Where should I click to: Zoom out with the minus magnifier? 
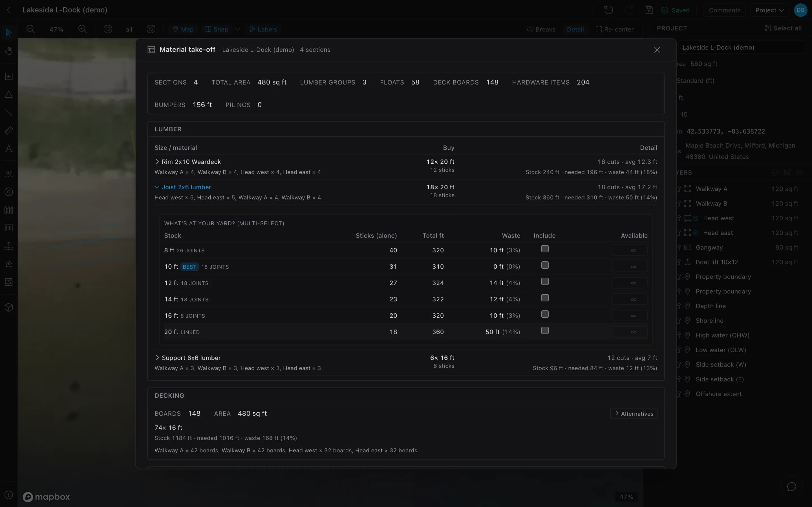[x=30, y=29]
